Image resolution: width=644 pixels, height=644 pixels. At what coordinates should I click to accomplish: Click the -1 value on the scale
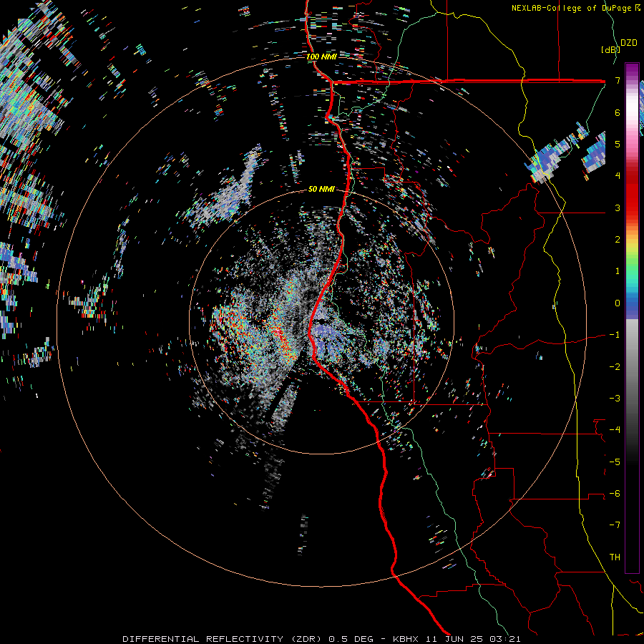point(615,335)
